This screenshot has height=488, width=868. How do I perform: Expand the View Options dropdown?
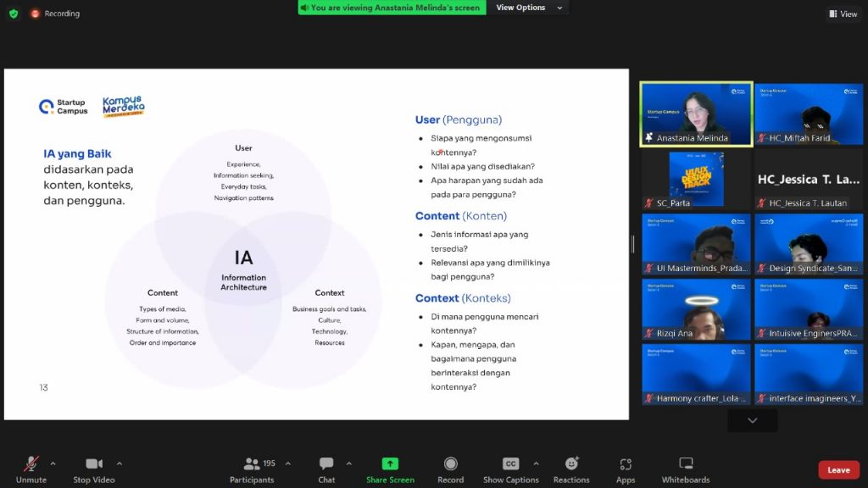530,8
